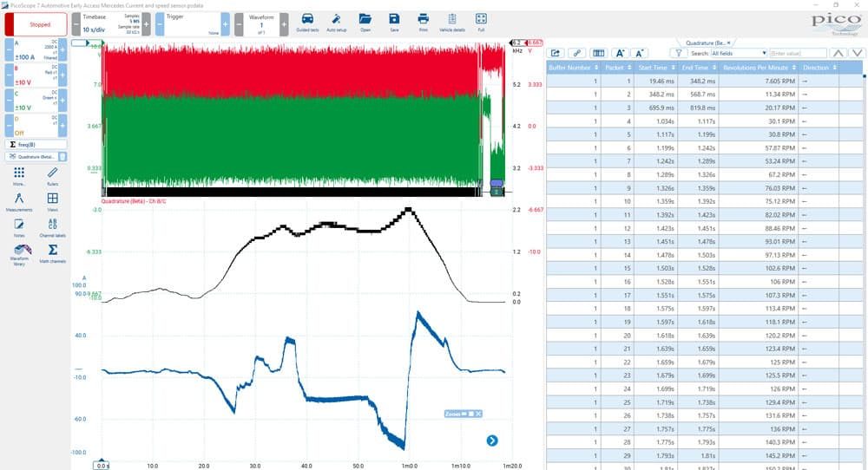868x470 pixels.
Task: Open Guided tests car icon
Action: pos(307,23)
